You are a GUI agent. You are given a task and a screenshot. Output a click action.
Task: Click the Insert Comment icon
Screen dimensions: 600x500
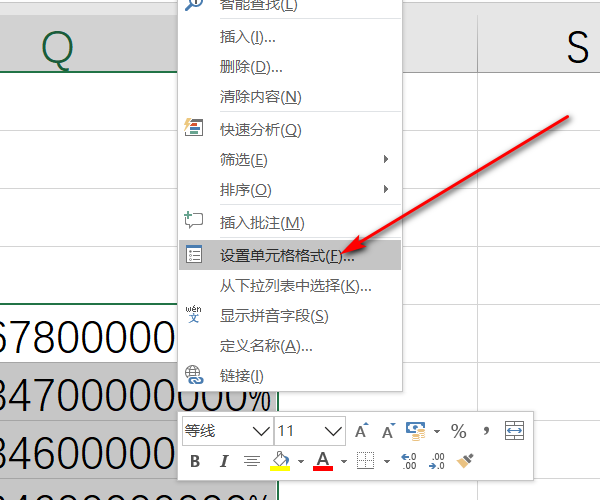(194, 220)
